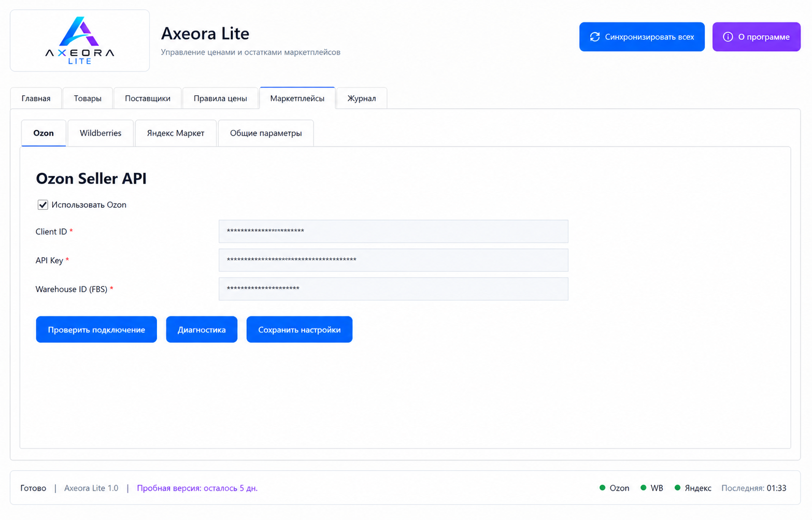Select the Ozon sub-tab

click(x=44, y=133)
